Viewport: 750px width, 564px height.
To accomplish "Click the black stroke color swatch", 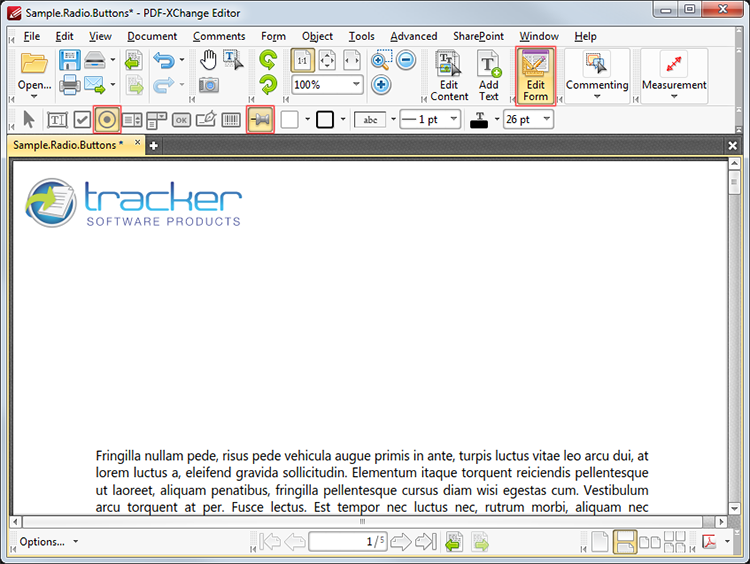I will (325, 120).
